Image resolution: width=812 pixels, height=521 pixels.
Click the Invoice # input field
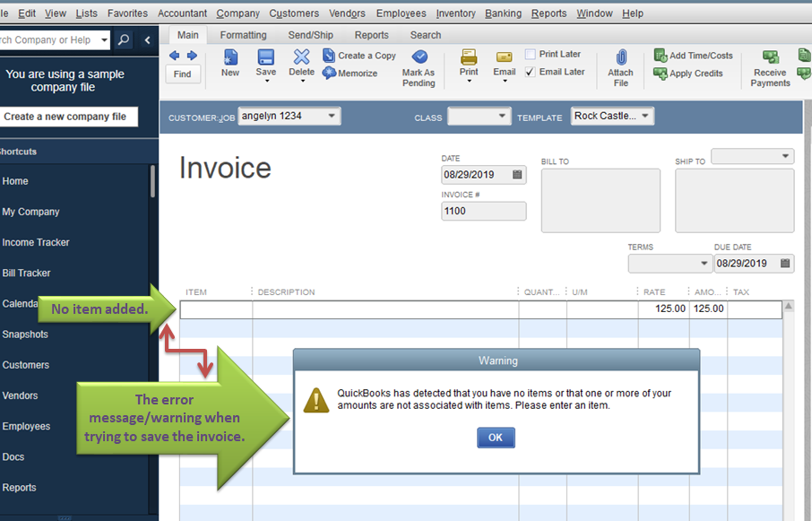tap(484, 211)
